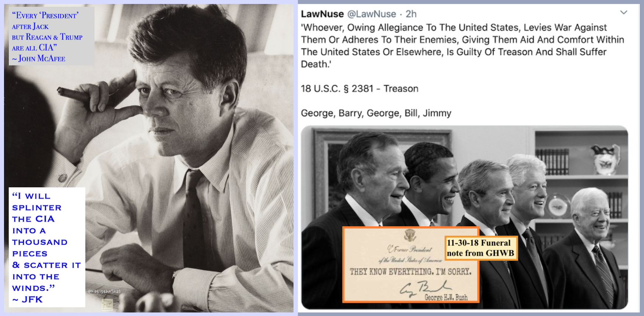This screenshot has width=644, height=316.
Task: Select the John McAfee quote box
Action: [51, 36]
